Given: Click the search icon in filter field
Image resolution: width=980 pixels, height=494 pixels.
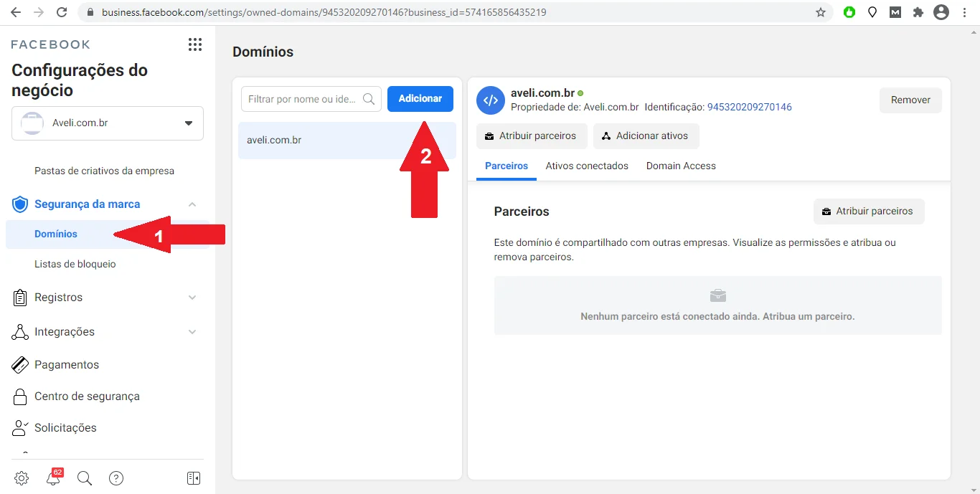Looking at the screenshot, I should (369, 99).
